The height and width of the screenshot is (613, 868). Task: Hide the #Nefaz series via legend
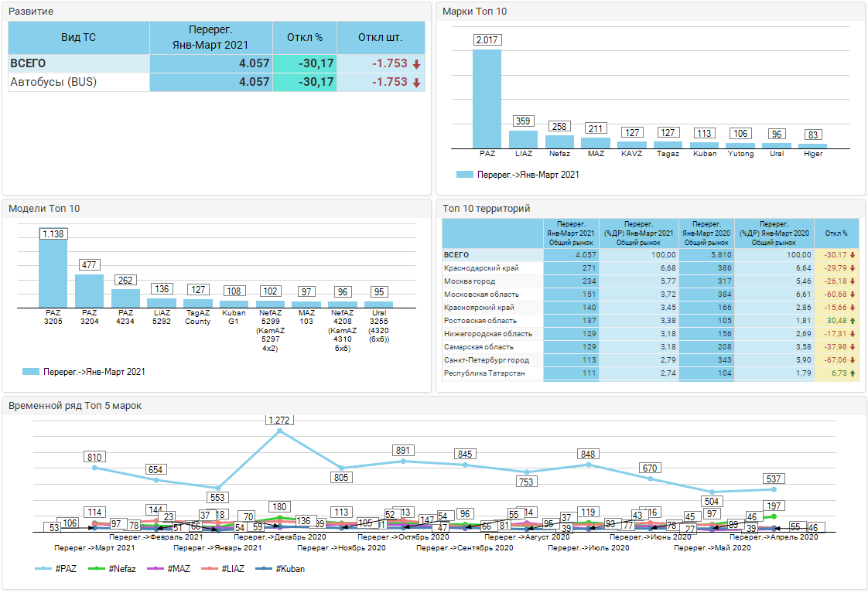[116, 568]
